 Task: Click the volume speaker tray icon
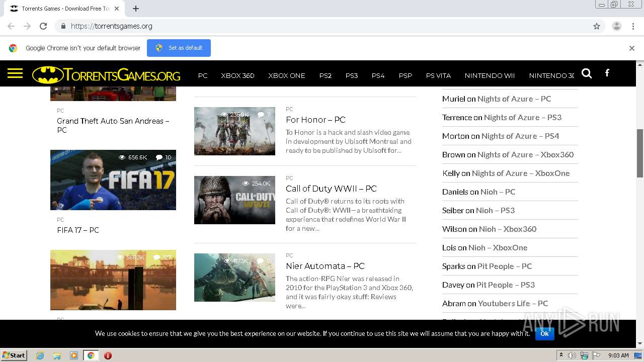pyautogui.click(x=572, y=355)
